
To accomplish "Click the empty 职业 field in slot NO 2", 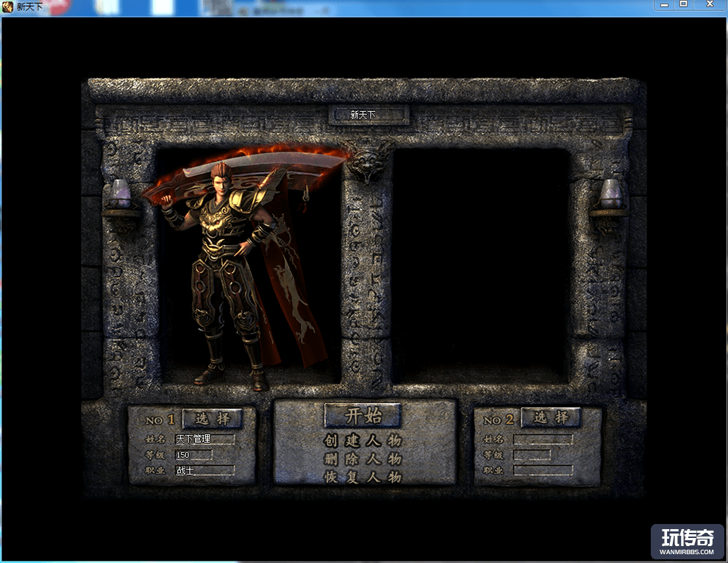I will click(x=543, y=470).
